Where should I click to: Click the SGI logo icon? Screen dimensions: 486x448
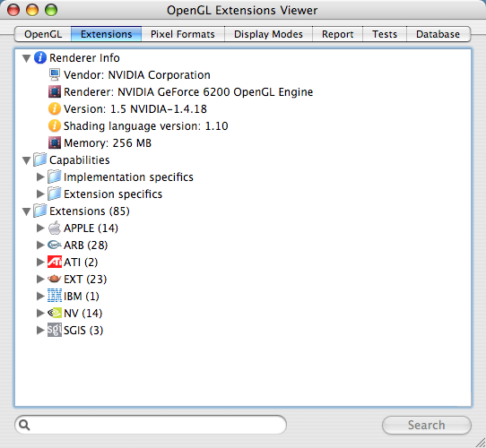(x=55, y=330)
